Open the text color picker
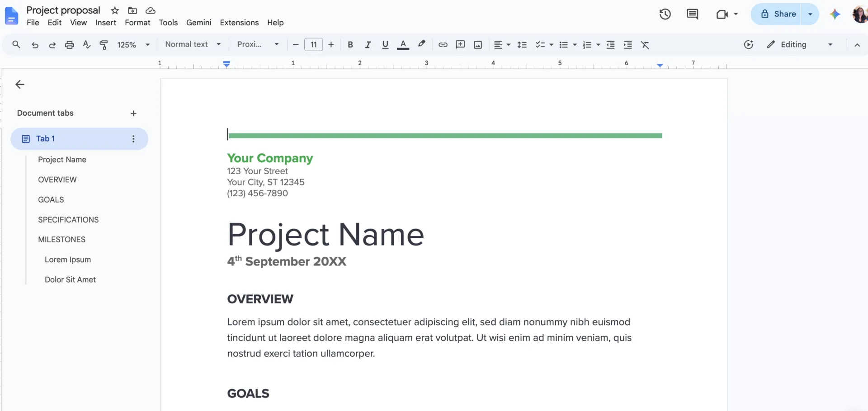This screenshot has width=868, height=411. pyautogui.click(x=403, y=45)
